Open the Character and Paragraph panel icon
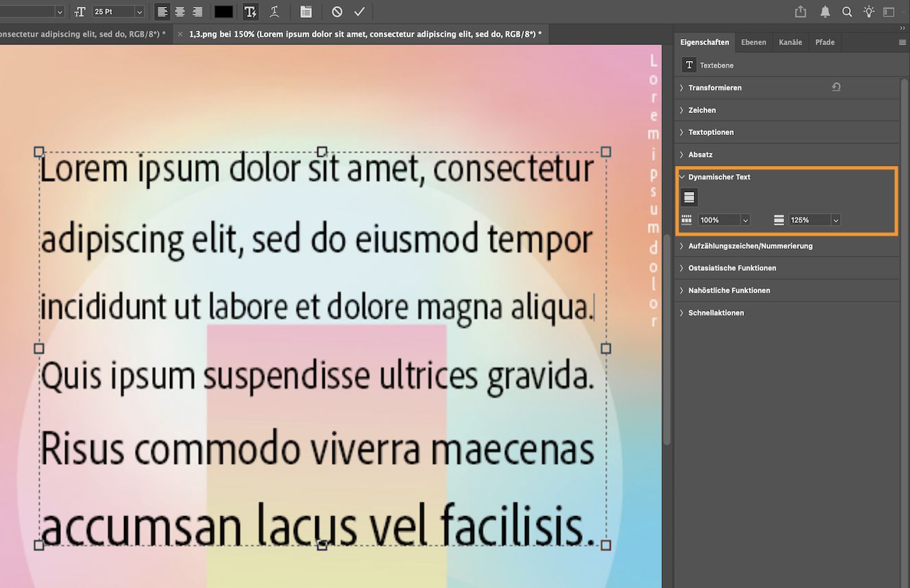 (x=306, y=11)
